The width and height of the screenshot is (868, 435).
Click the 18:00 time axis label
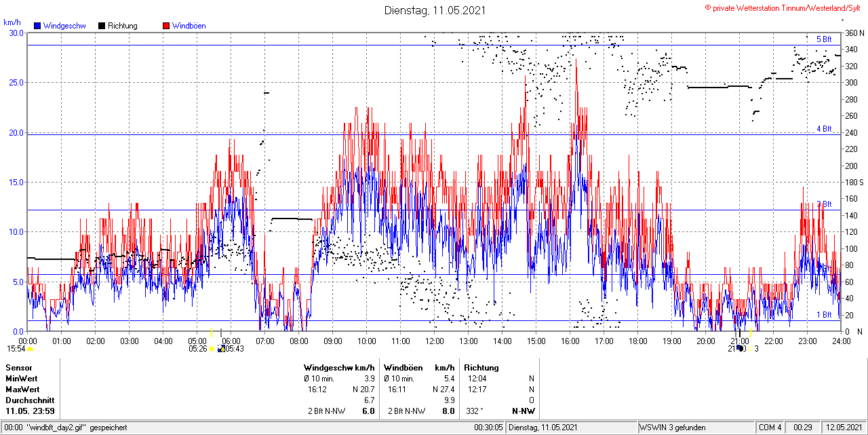638,341
